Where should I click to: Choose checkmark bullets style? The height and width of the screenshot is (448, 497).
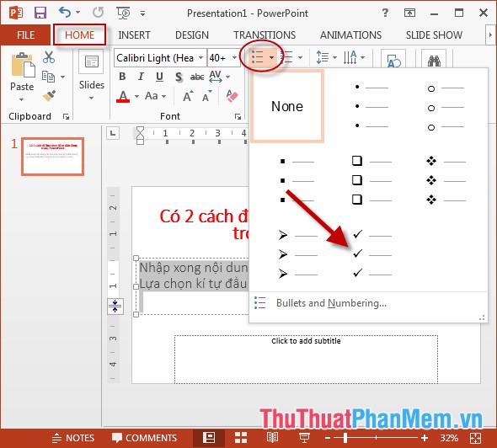(371, 254)
